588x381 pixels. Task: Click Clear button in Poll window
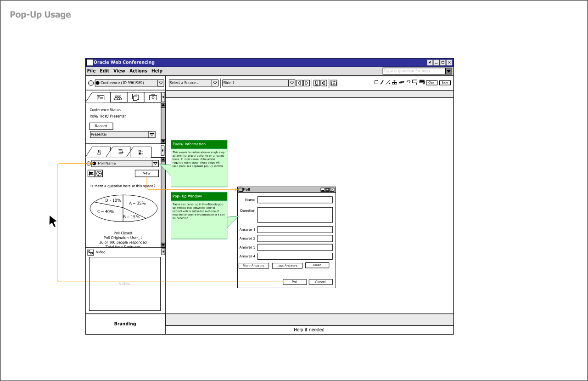[317, 265]
